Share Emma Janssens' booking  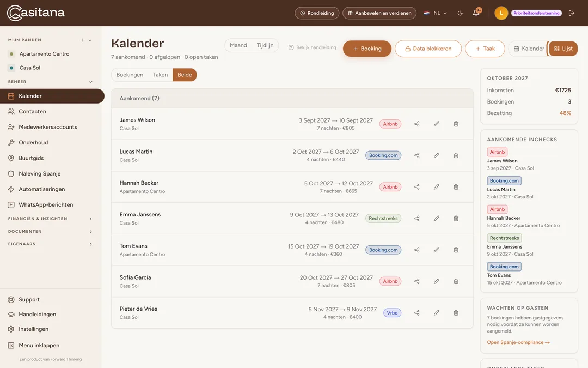(416, 219)
